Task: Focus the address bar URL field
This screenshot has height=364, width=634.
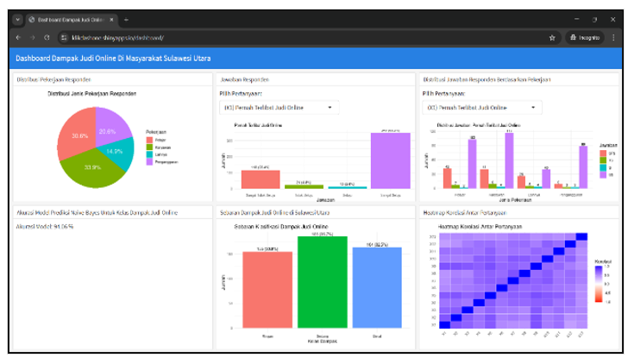Action: [259, 38]
